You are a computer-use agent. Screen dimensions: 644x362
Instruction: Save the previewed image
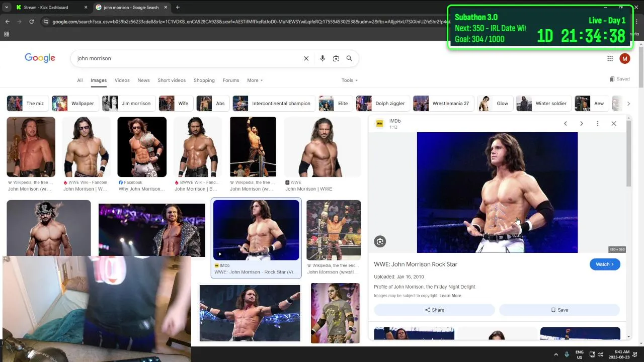tap(559, 310)
